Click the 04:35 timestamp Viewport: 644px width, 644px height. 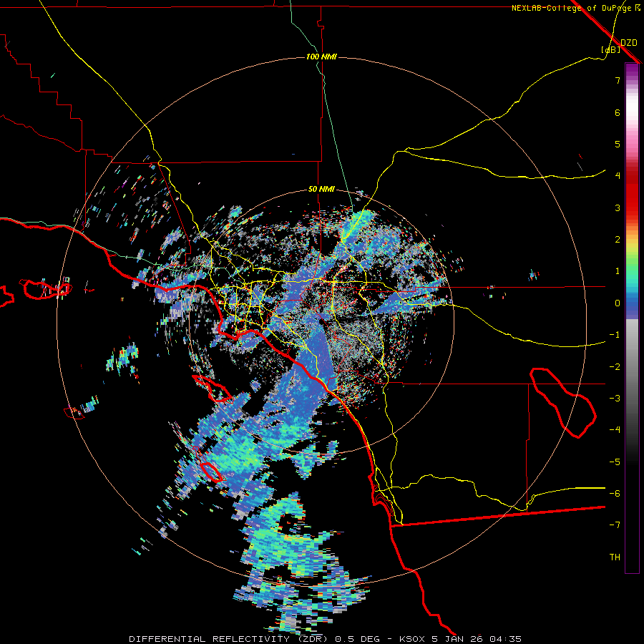pyautogui.click(x=506, y=639)
